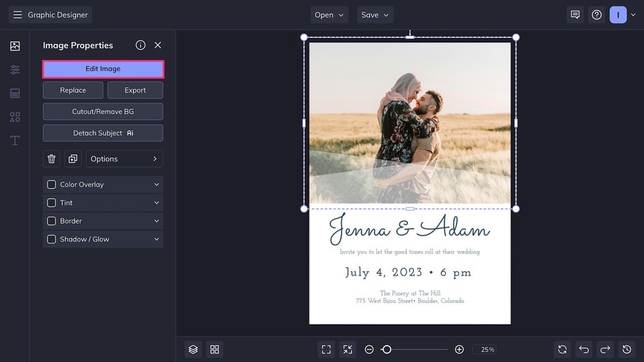
Task: Duplicate the selected image
Action: point(73,159)
